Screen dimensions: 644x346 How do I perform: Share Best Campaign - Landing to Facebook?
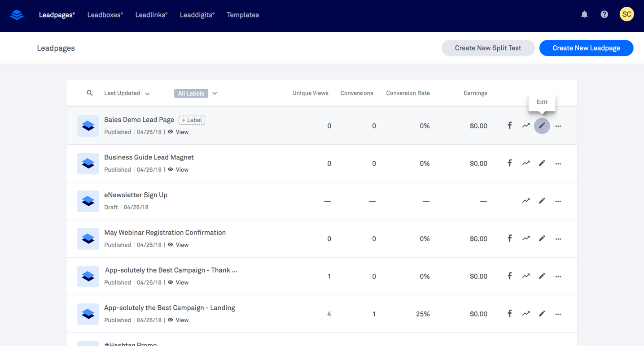point(510,314)
